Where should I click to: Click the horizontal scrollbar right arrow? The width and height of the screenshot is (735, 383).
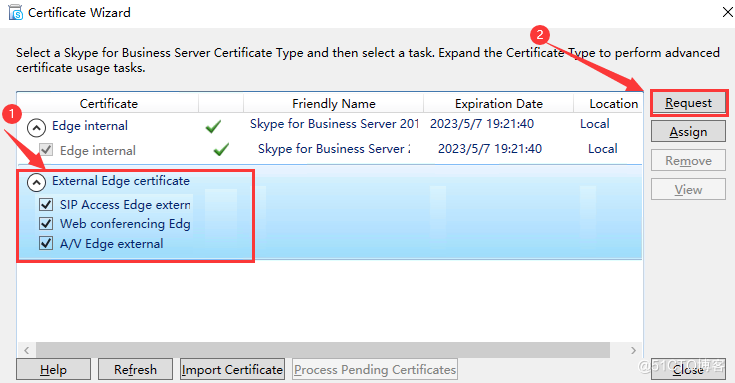tap(633, 350)
